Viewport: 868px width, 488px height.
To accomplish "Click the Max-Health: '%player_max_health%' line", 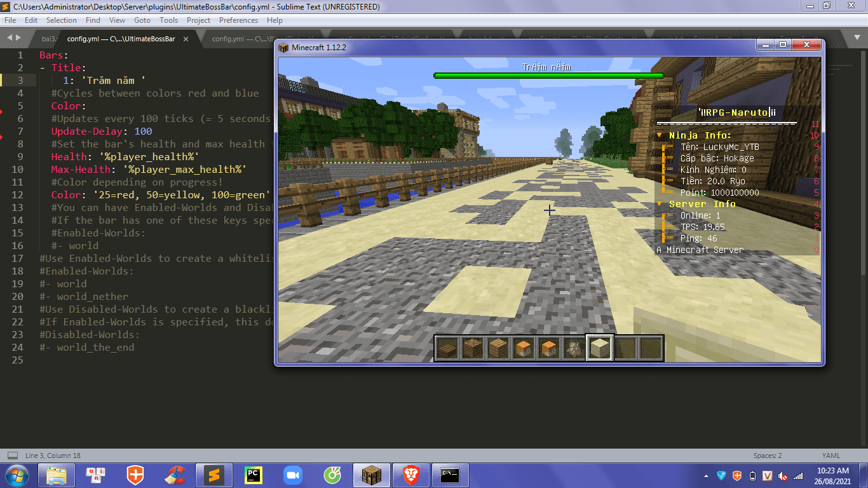I will coord(149,170).
